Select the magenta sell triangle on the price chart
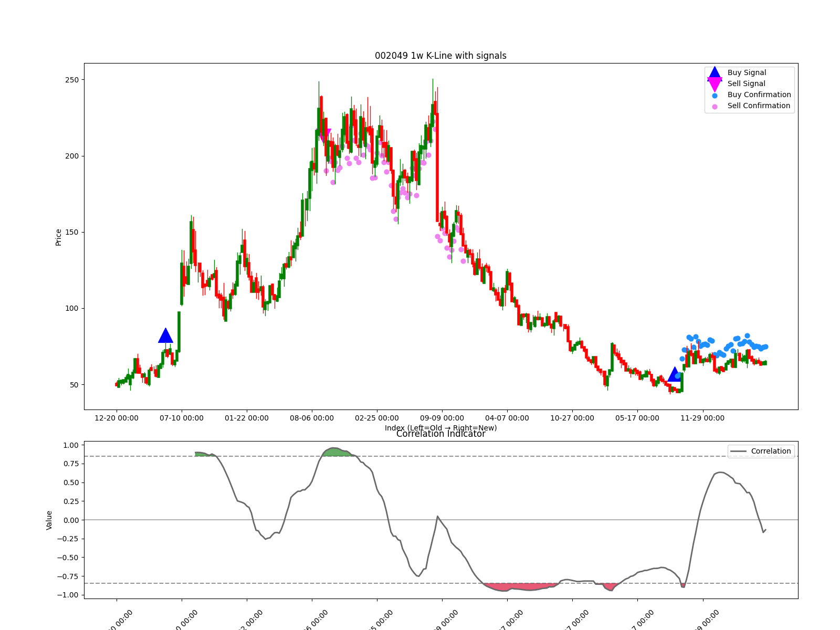 click(x=325, y=135)
